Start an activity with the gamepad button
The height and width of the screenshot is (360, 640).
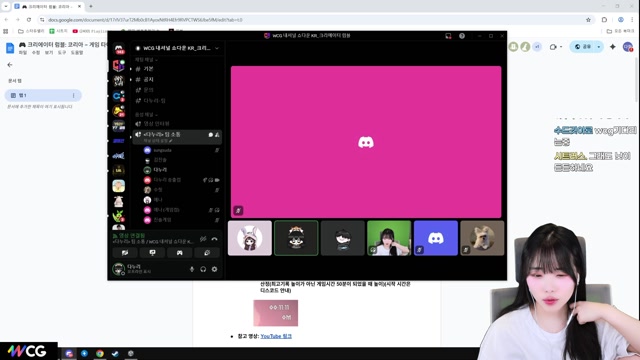pyautogui.click(x=180, y=253)
